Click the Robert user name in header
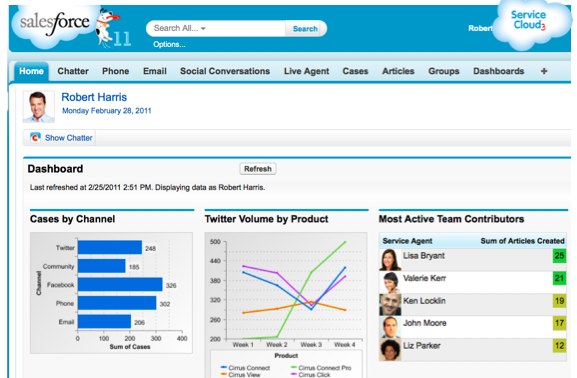Screen dimensions: 577x378 pyautogui.click(x=480, y=28)
